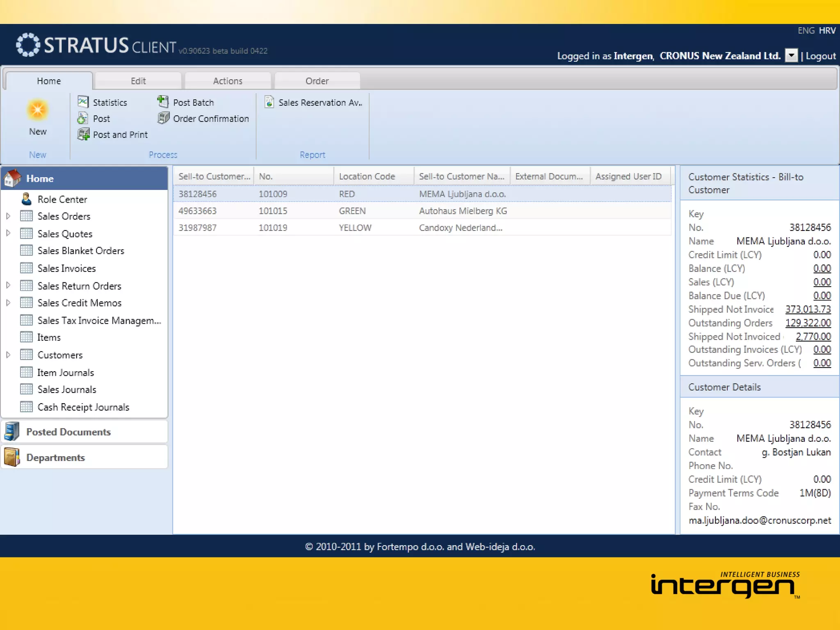Click the Post icon in ribbon
The image size is (840, 630).
(x=82, y=119)
